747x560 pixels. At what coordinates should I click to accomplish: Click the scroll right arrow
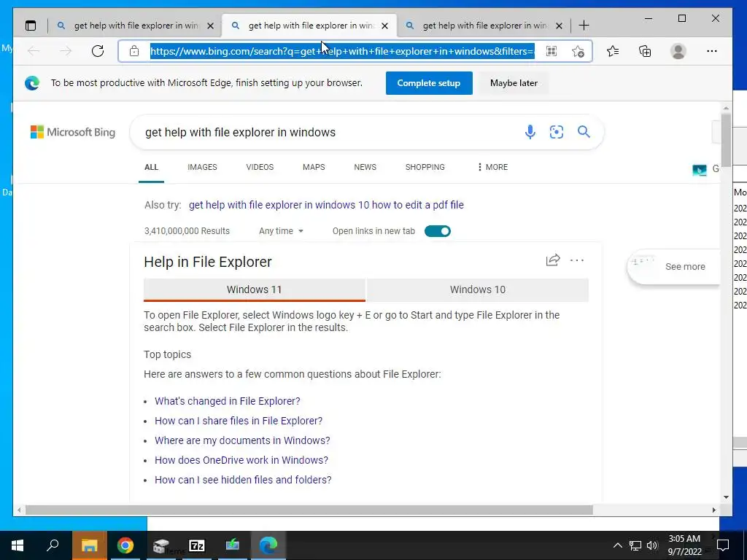(x=713, y=510)
